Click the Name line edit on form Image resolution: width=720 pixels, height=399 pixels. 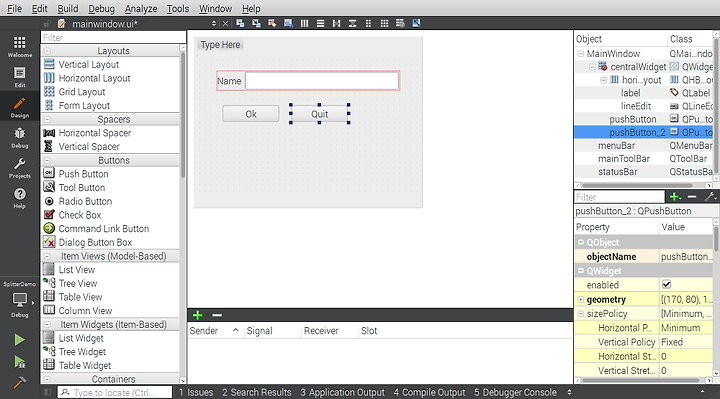pyautogui.click(x=322, y=81)
